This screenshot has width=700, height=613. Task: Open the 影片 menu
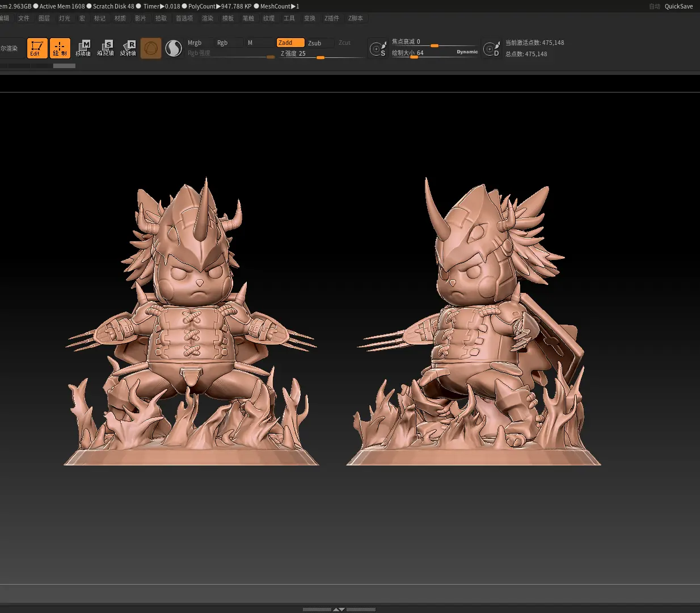tap(141, 18)
